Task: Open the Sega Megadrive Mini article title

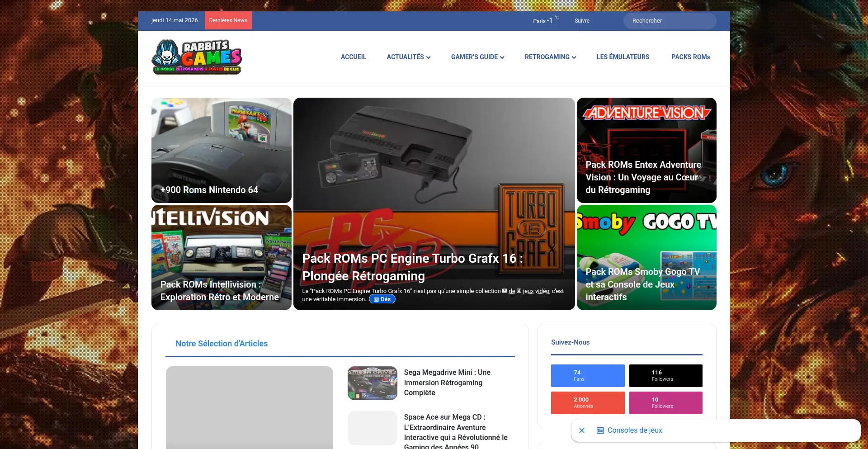Action: (447, 383)
